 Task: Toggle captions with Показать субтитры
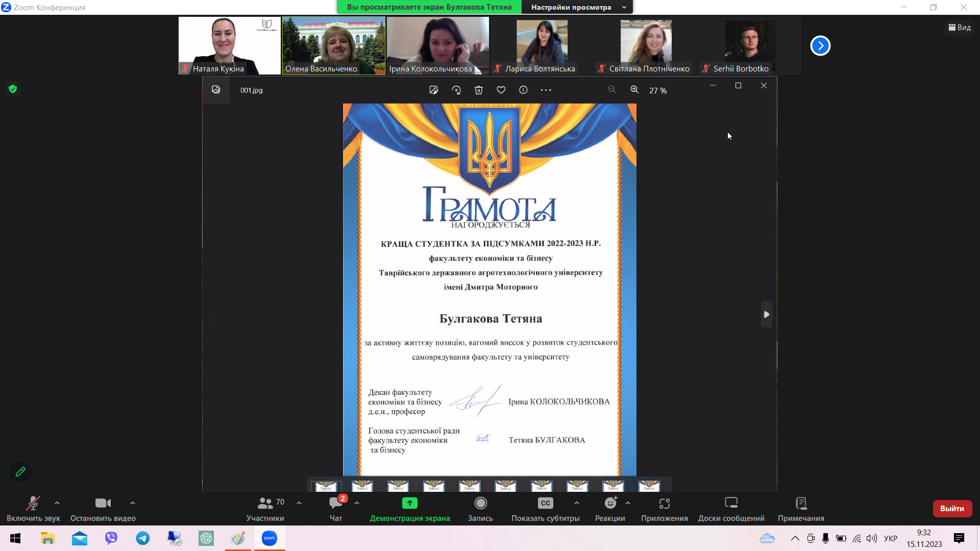click(545, 504)
